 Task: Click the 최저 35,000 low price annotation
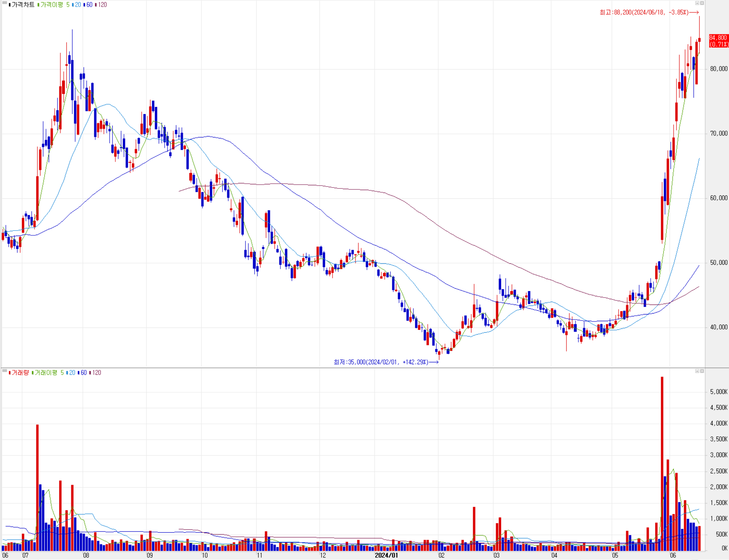[381, 362]
